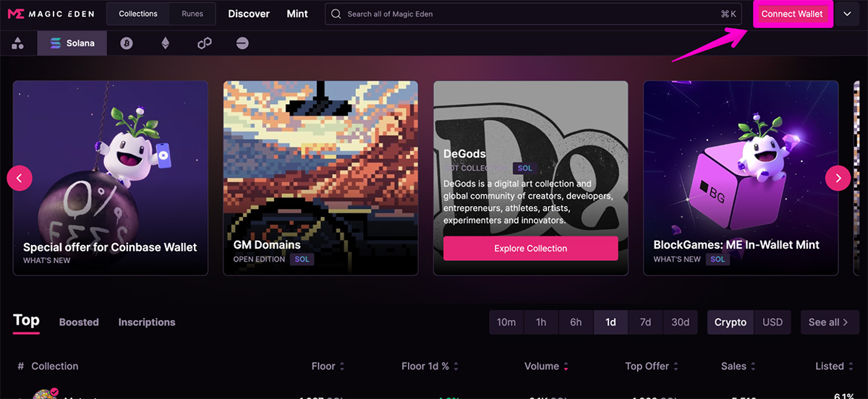This screenshot has height=399, width=868.
Task: Click Connect Wallet button
Action: pyautogui.click(x=792, y=14)
